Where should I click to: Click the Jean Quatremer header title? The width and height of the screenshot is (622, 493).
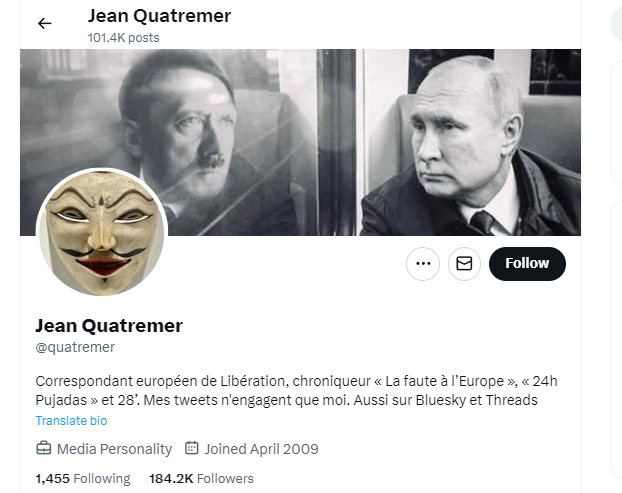point(159,16)
